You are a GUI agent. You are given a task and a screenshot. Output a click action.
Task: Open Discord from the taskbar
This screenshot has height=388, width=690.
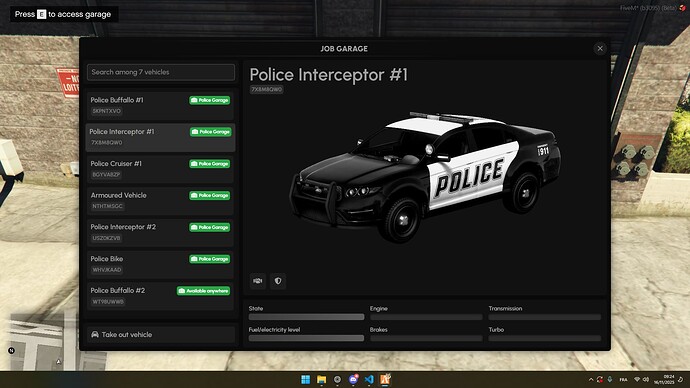click(x=353, y=379)
